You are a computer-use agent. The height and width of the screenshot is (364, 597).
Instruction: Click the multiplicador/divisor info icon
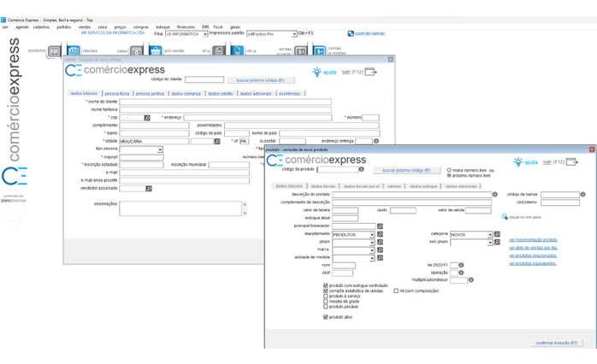click(471, 280)
